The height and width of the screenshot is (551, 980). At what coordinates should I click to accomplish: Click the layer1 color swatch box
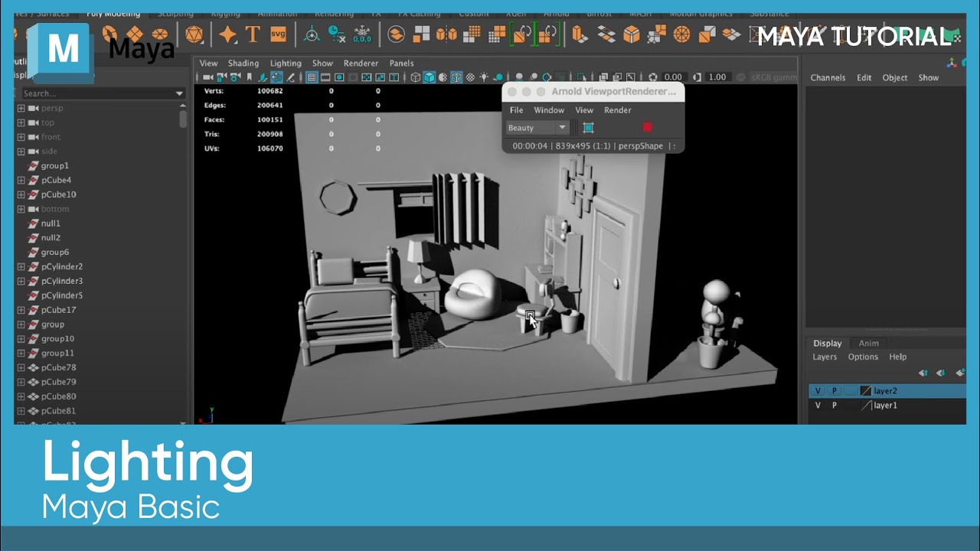866,406
